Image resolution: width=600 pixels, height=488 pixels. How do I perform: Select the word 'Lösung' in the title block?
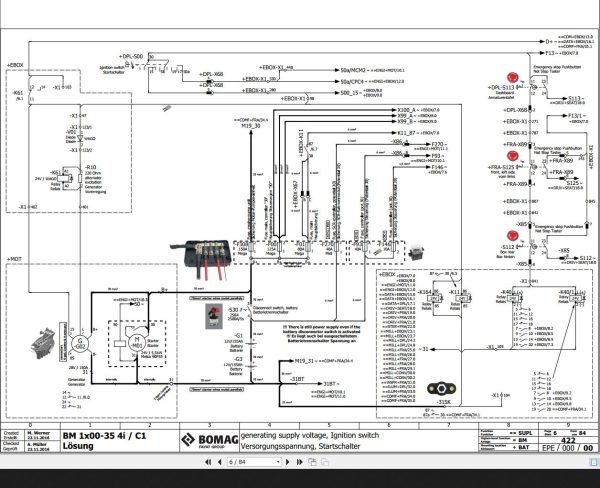click(78, 446)
